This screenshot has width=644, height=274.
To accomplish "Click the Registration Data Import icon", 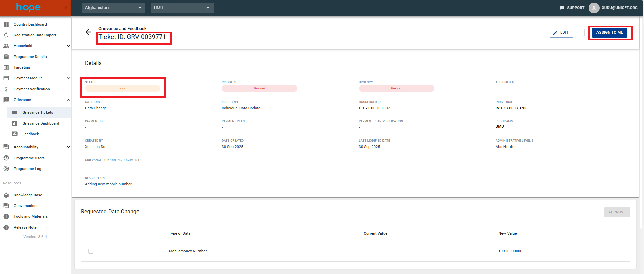I will click(x=6, y=35).
